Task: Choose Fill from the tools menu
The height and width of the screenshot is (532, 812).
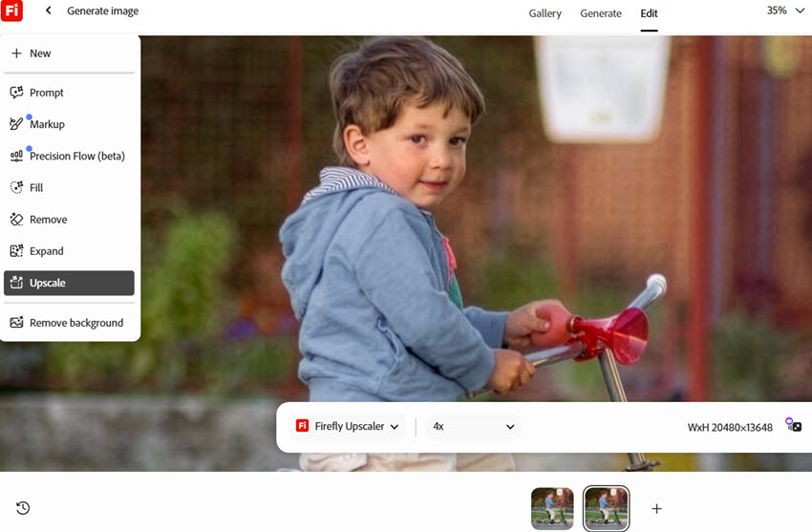Action: click(x=69, y=187)
